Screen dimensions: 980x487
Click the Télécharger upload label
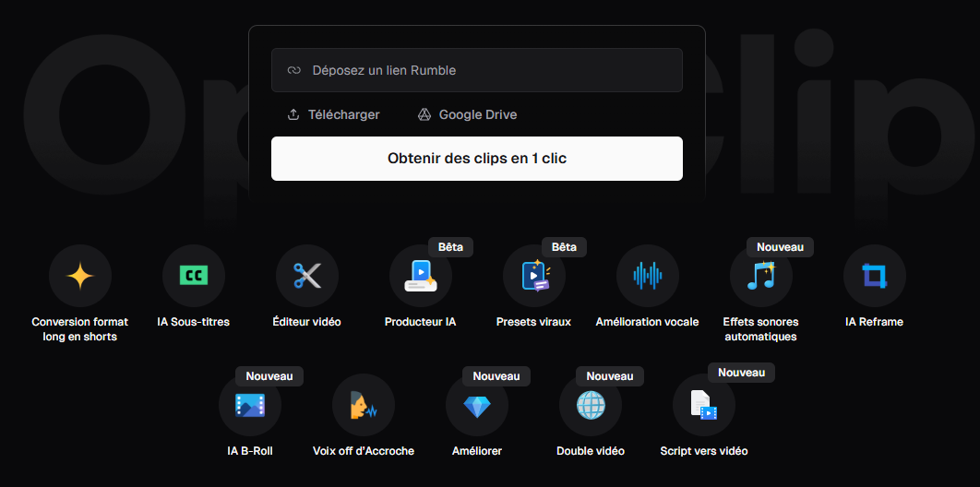(x=344, y=115)
